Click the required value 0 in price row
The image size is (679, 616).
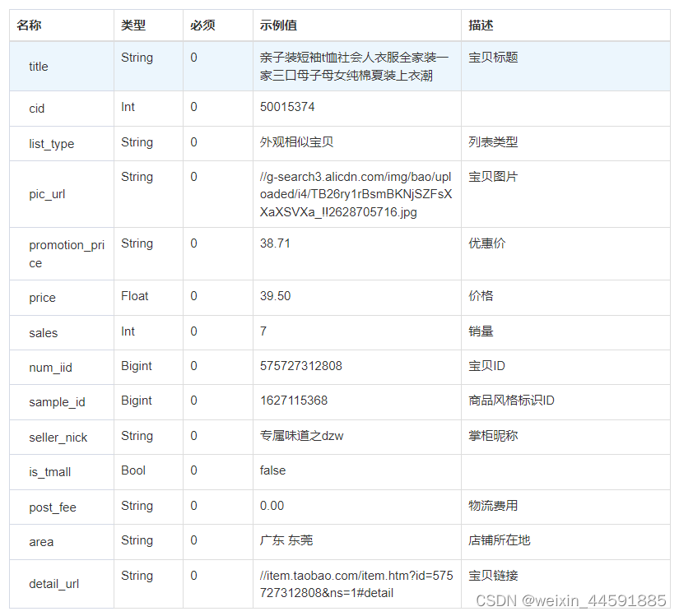click(x=193, y=296)
